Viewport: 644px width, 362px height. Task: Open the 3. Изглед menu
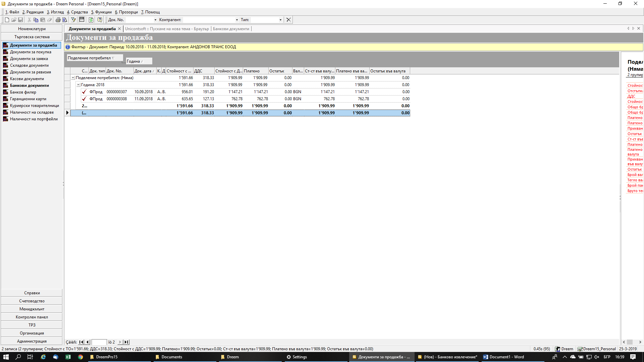55,12
